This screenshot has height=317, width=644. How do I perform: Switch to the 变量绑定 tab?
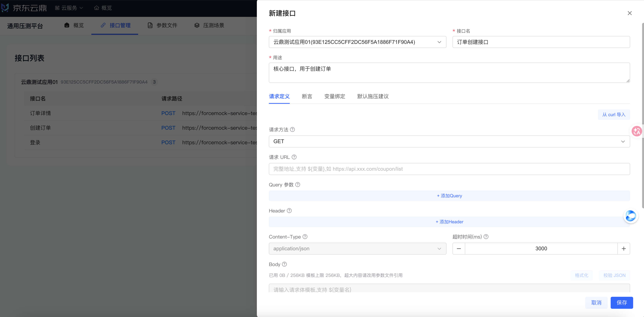pyautogui.click(x=335, y=96)
